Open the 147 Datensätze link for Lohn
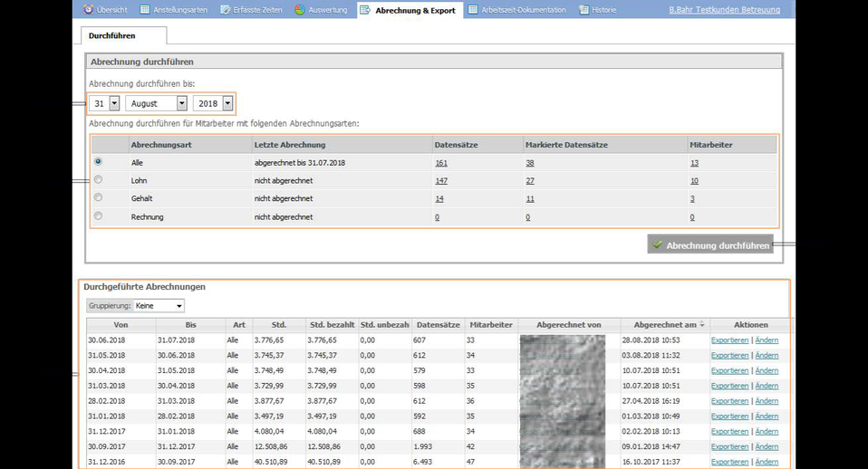 click(441, 181)
